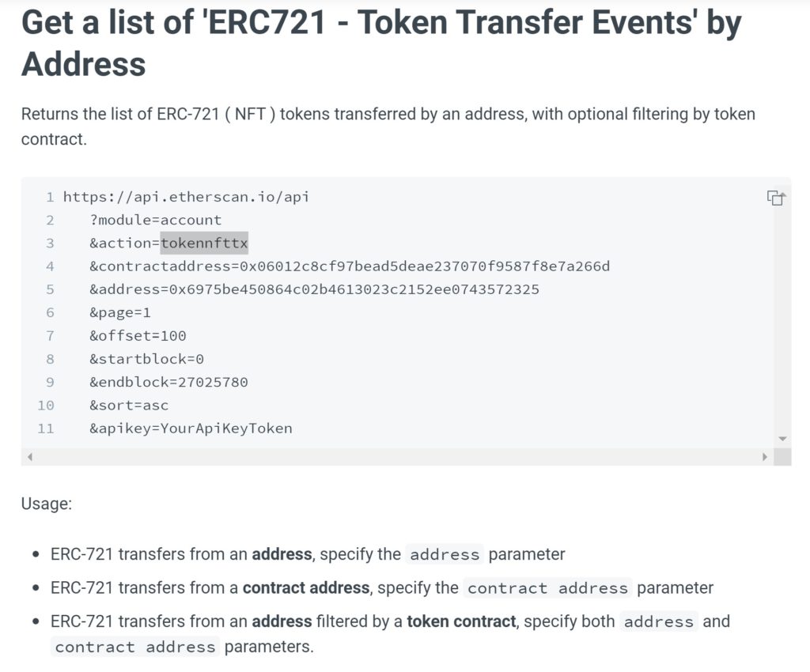Click the bold 'token contract' text
The image size is (810, 672).
pos(461,621)
